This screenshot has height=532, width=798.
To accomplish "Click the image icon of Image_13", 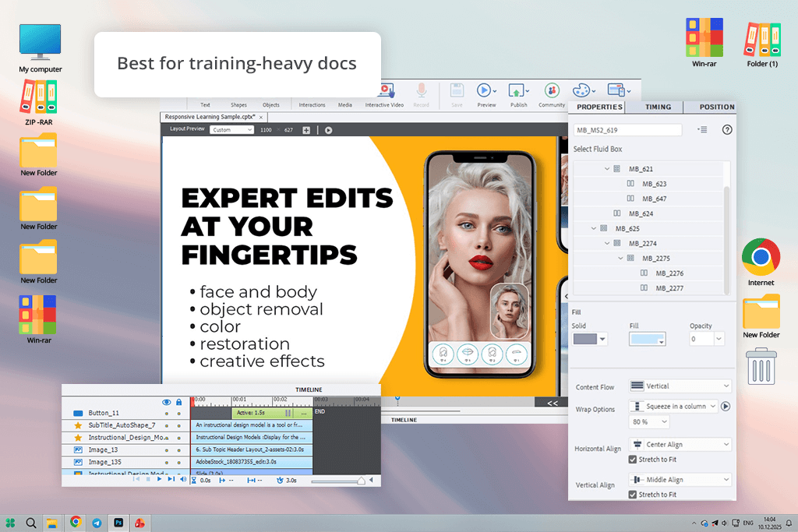I will (x=78, y=449).
